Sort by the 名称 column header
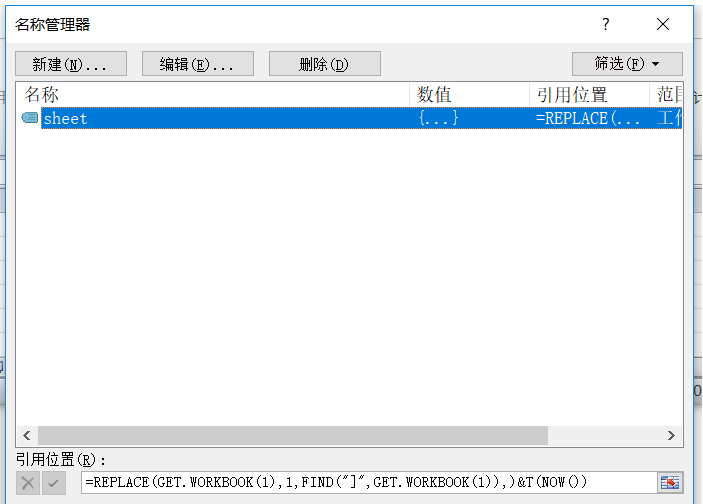Viewport: 703px width, 504px height. coord(213,95)
